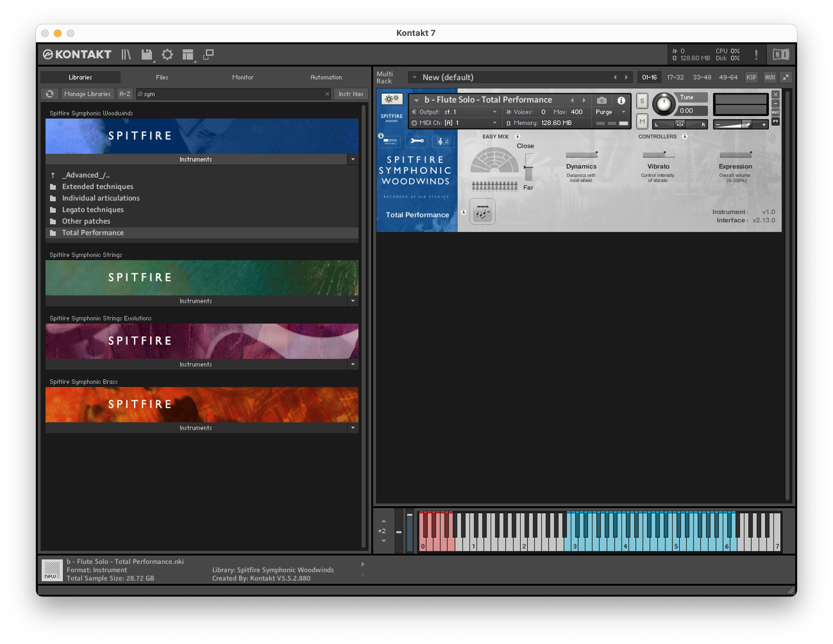The image size is (833, 644).
Task: Adjust the Dynamics controller slider
Action: (x=581, y=155)
